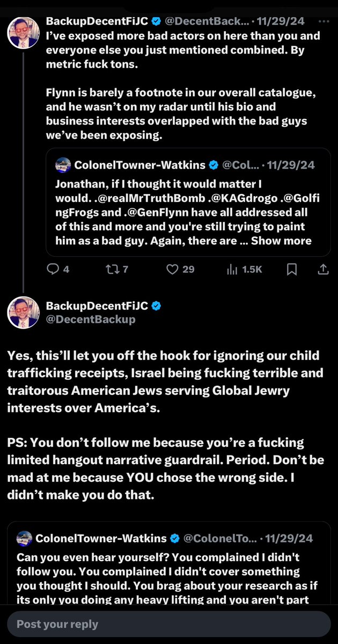The height and width of the screenshot is (644, 338).
Task: Click the @DecentBackup handle
Action: pyautogui.click(x=91, y=320)
